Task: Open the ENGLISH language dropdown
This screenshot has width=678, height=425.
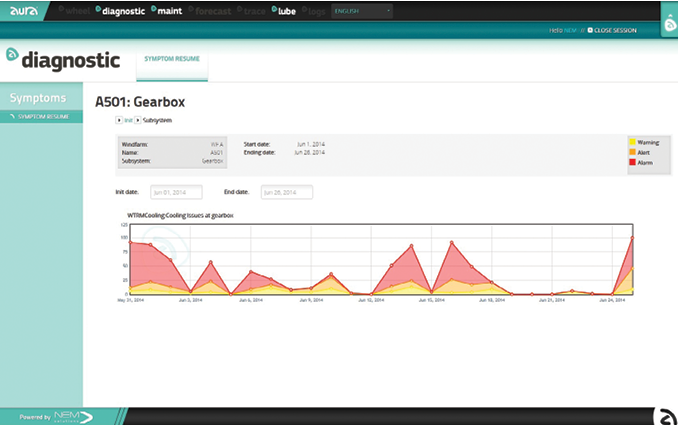Action: coord(362,11)
